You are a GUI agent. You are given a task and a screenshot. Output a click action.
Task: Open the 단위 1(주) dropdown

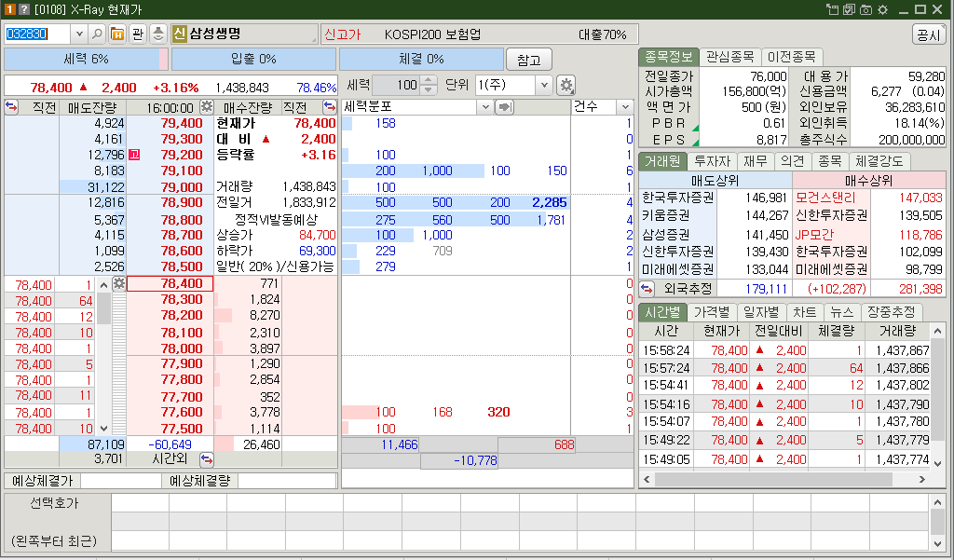tap(544, 84)
